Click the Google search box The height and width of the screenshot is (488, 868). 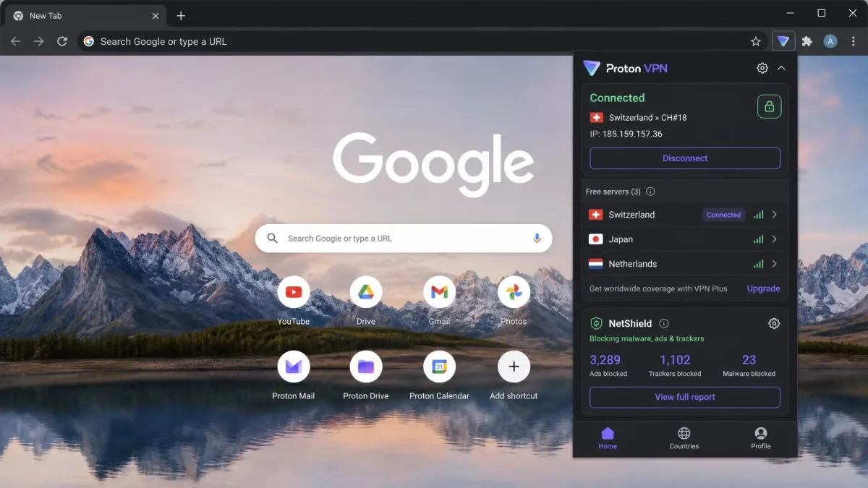404,238
